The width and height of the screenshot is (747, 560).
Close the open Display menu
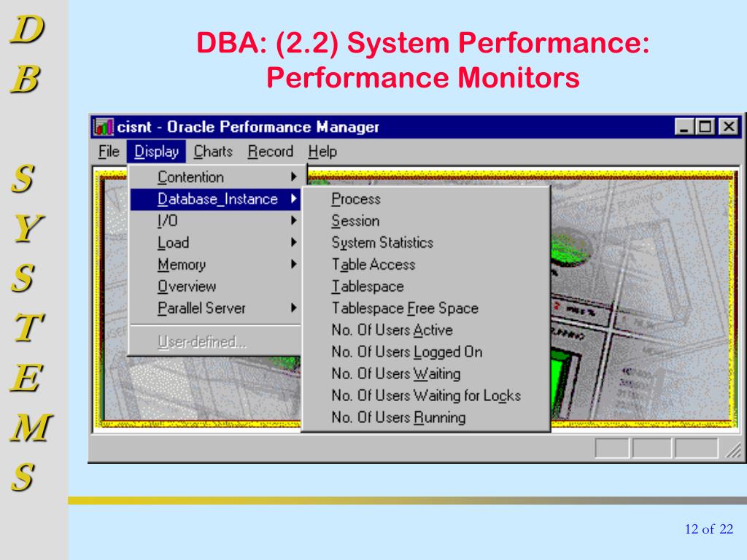pos(156,152)
